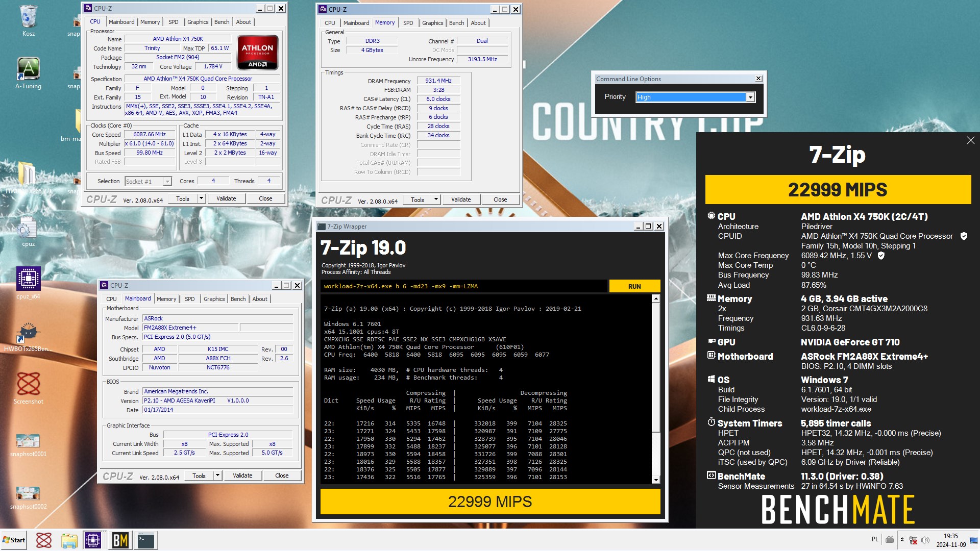Select the FM2A88X Extreme4+ model field
980x551 pixels.
(x=190, y=328)
